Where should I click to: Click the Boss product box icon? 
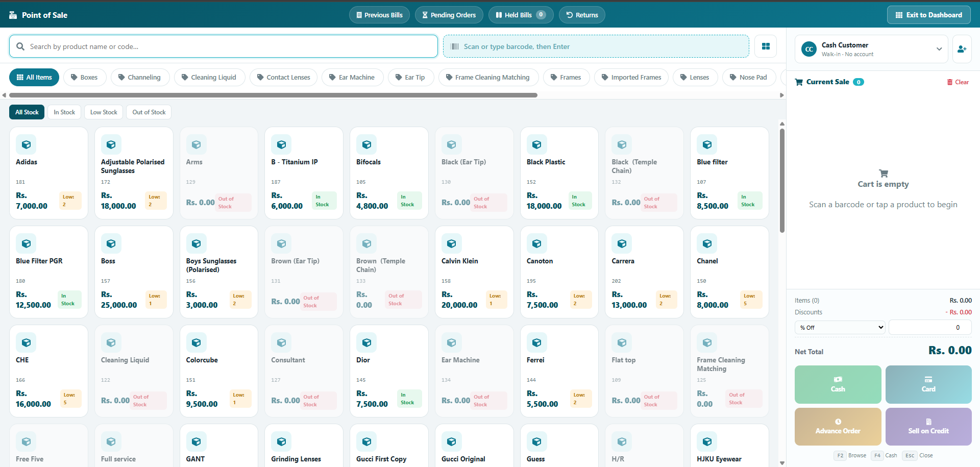(111, 244)
